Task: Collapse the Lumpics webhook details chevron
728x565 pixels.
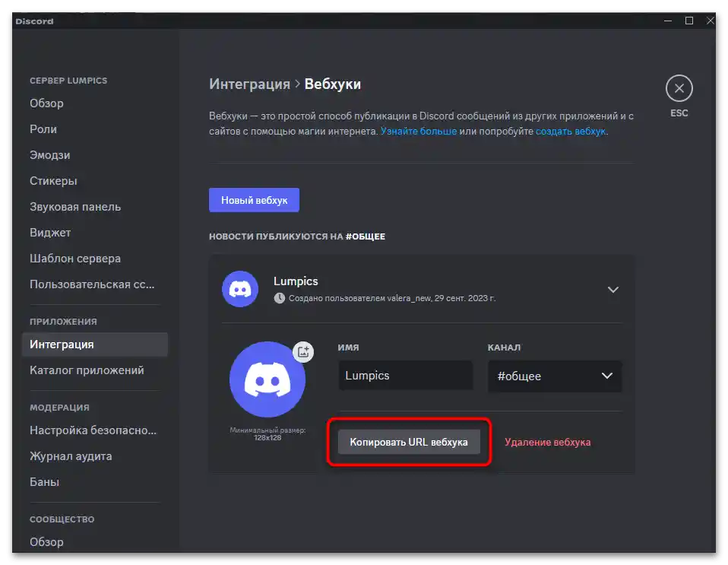Action: 612,290
